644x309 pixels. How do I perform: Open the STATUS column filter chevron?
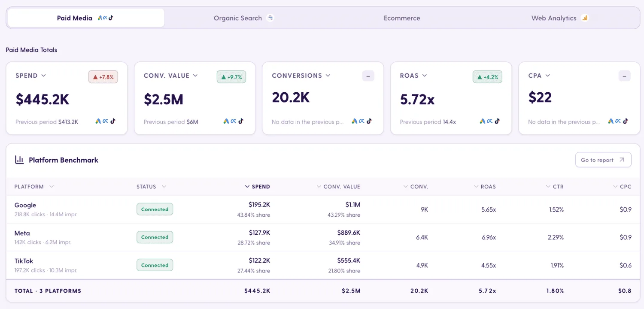[164, 187]
